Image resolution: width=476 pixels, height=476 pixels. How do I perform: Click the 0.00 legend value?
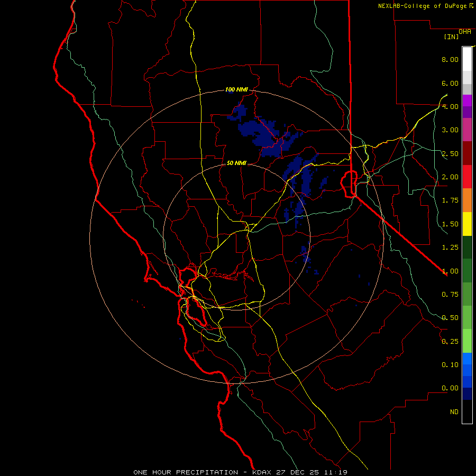coord(450,388)
